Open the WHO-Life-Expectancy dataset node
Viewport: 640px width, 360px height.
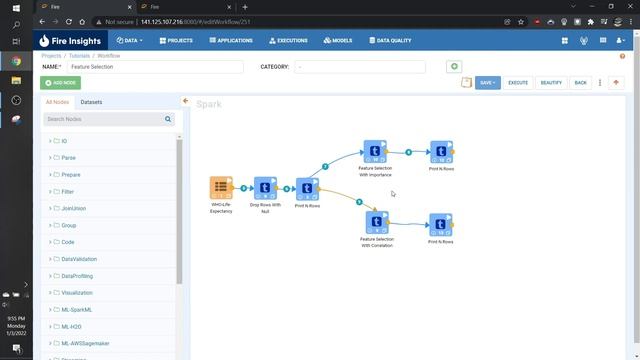(221, 188)
